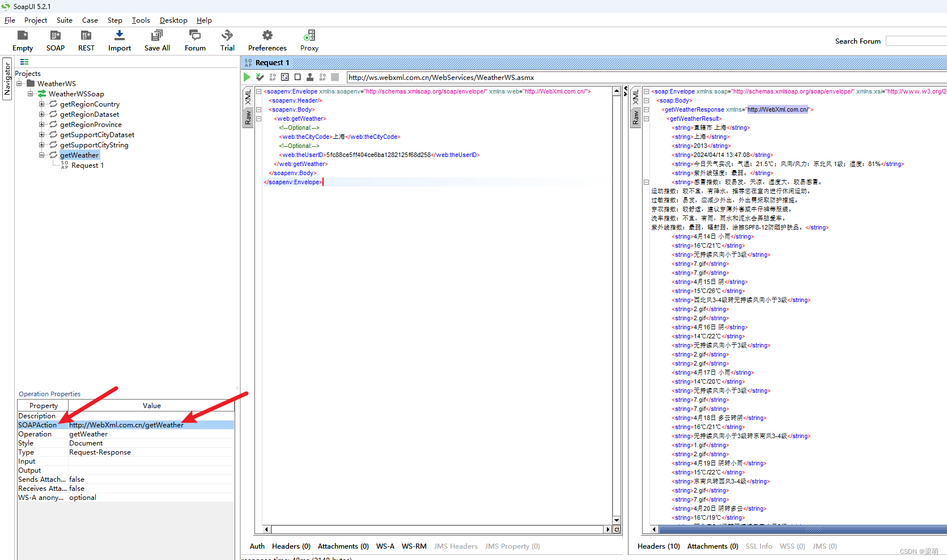This screenshot has width=947, height=560.
Task: Click the green WeatherWSSoap interface icon
Action: coord(42,94)
